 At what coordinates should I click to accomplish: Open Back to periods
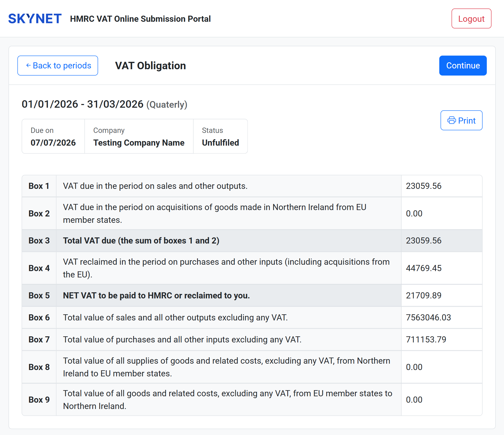point(58,65)
